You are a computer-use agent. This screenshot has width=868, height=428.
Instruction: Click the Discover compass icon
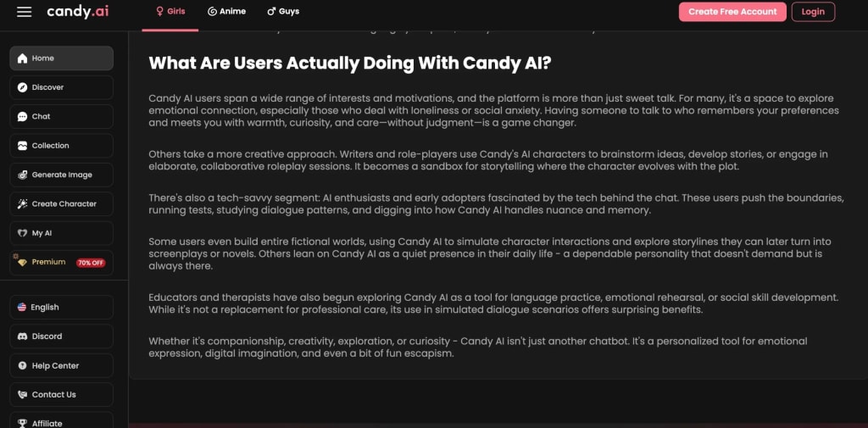click(x=22, y=87)
